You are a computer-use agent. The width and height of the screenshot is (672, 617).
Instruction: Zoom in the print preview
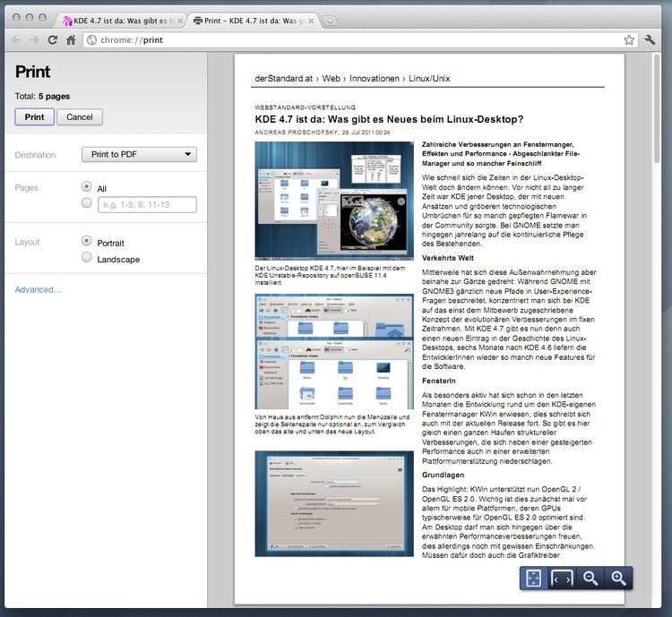618,578
